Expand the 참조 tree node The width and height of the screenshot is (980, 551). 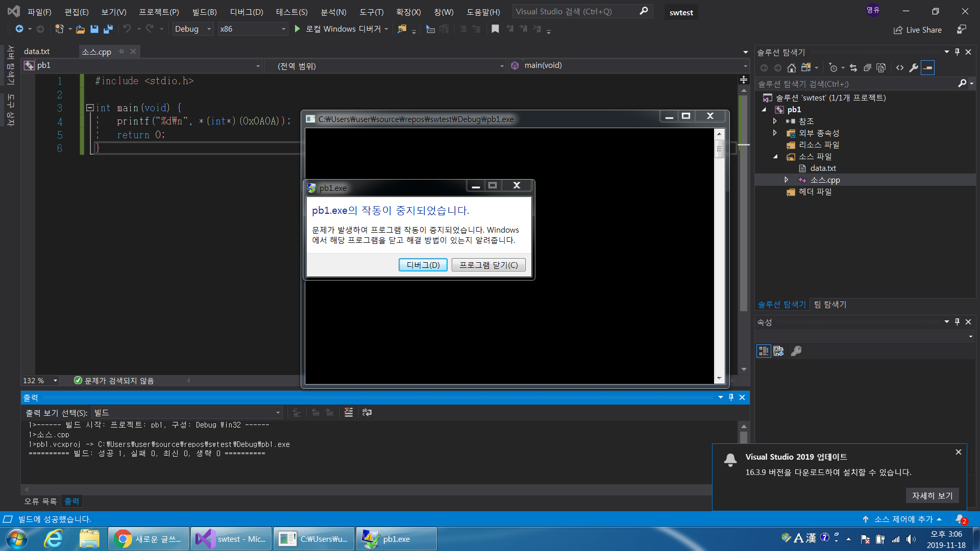[x=775, y=121]
